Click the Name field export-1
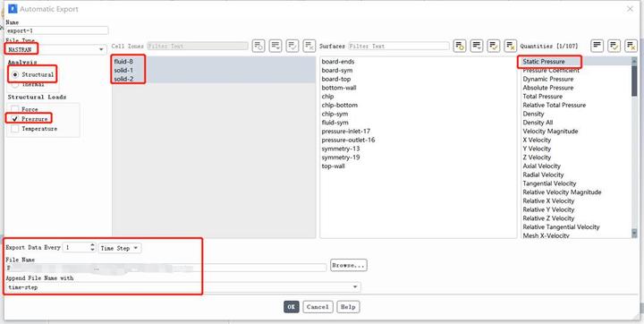 (x=57, y=30)
